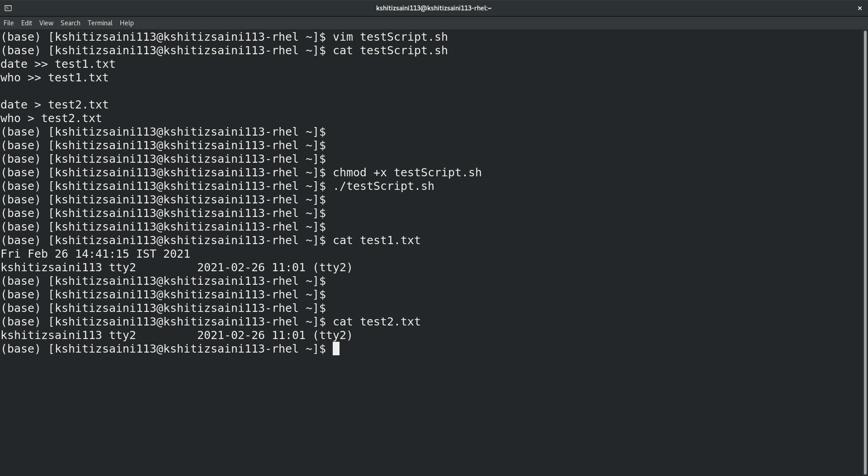
Task: Open the View menu
Action: pos(46,23)
